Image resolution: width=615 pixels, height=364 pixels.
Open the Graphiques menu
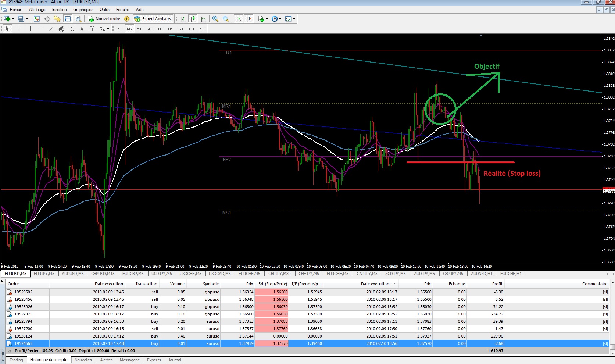coord(83,10)
